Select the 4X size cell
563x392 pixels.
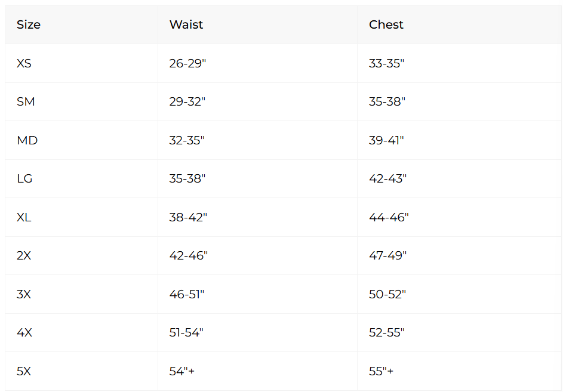click(x=24, y=333)
